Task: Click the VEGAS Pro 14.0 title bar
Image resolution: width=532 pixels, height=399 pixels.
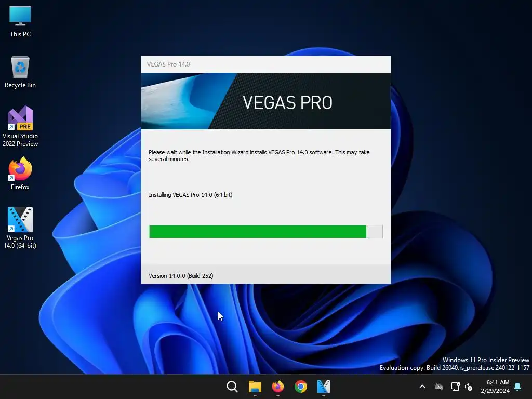Action: click(266, 64)
